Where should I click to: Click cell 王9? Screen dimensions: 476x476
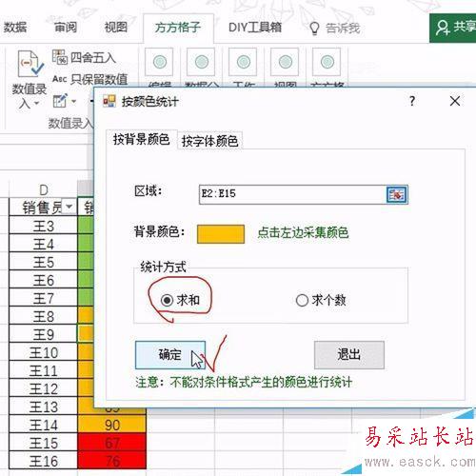[43, 334]
